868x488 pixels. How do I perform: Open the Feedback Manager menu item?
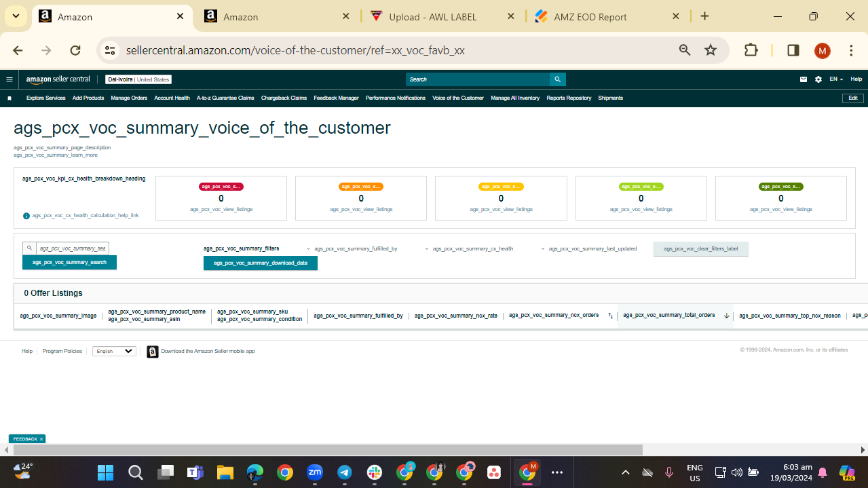pos(336,98)
